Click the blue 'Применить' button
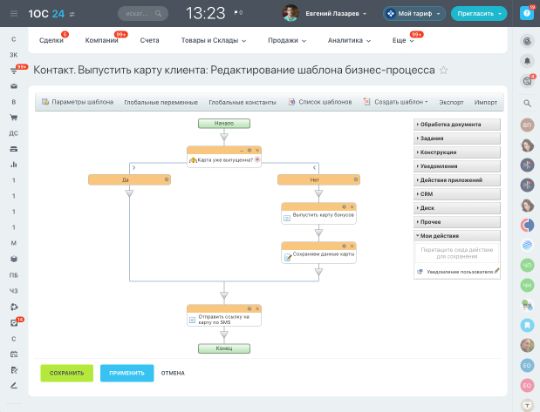This screenshot has height=412, width=540. click(x=127, y=373)
